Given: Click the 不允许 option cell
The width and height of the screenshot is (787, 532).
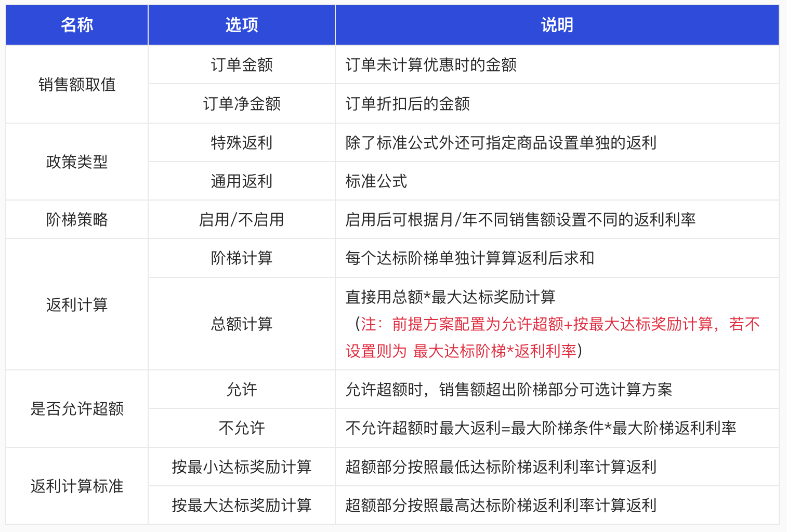Looking at the screenshot, I should 242,428.
